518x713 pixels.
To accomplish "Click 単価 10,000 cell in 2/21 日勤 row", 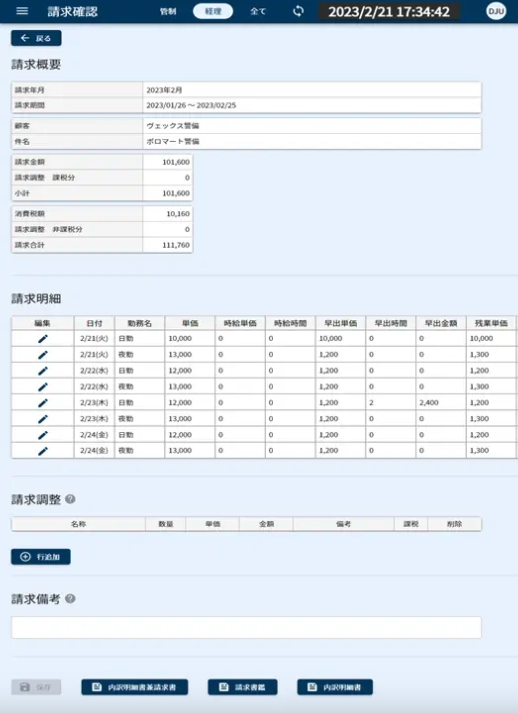I will pos(190,339).
